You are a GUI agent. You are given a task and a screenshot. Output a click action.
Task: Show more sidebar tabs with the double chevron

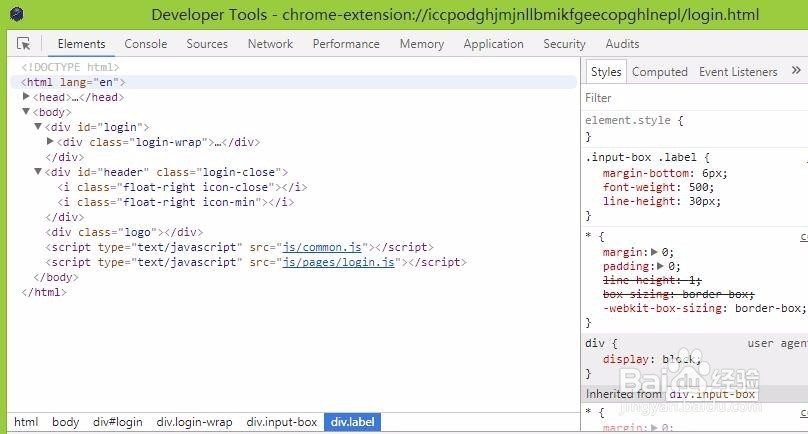coord(796,70)
